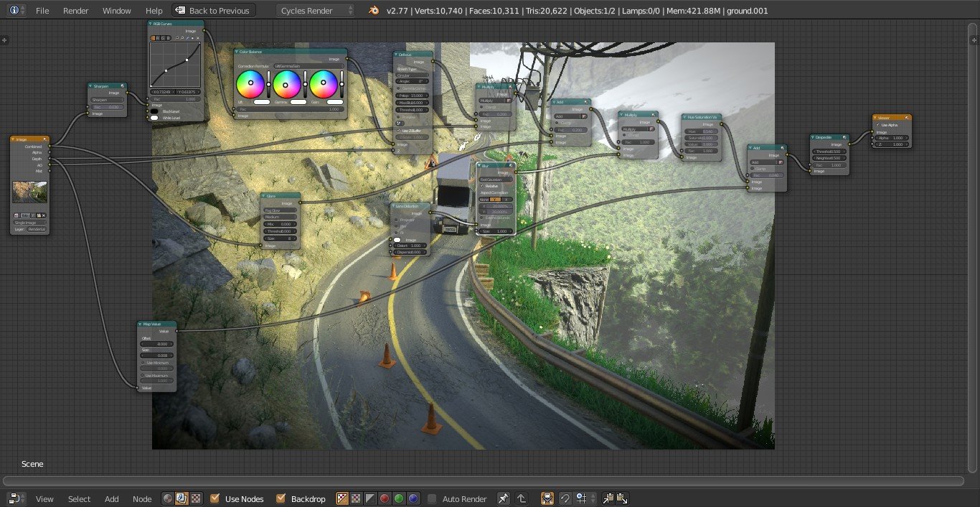Click the render thumbnail in the Image node

pos(29,192)
